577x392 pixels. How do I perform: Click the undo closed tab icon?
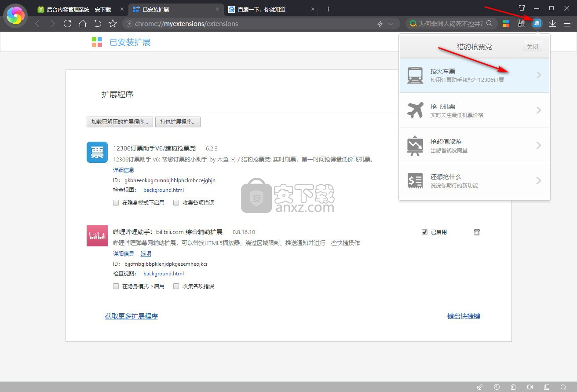point(98,24)
